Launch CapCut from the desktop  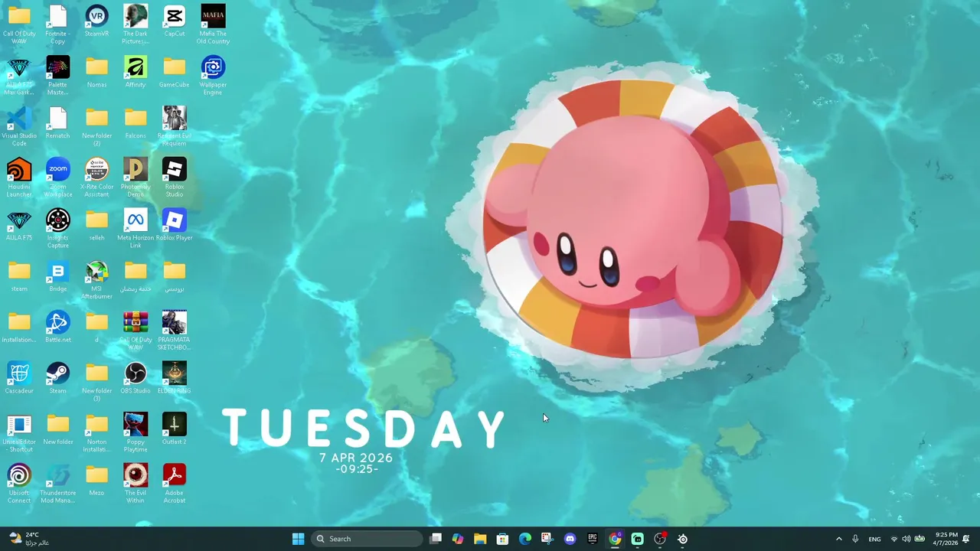tap(175, 21)
